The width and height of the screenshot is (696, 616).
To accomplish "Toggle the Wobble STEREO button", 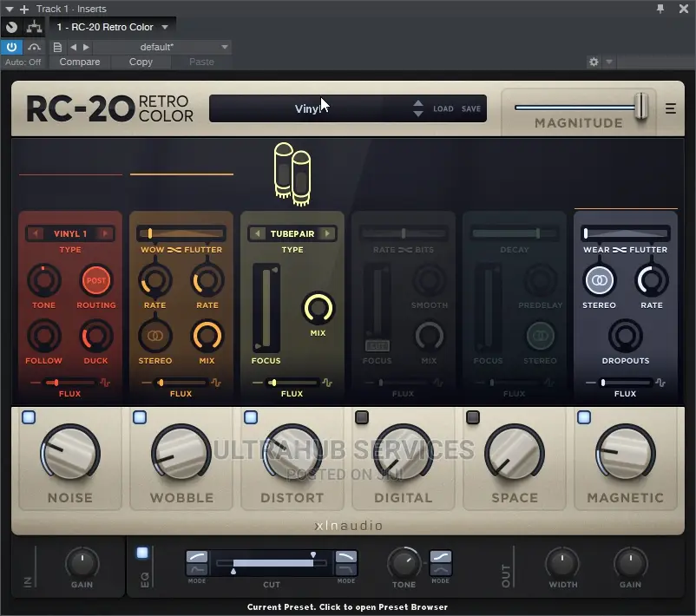I will 155,336.
